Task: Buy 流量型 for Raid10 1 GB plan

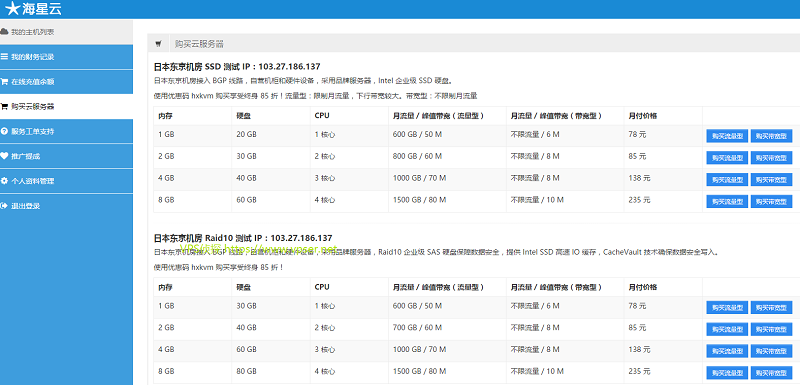Action: (727, 307)
